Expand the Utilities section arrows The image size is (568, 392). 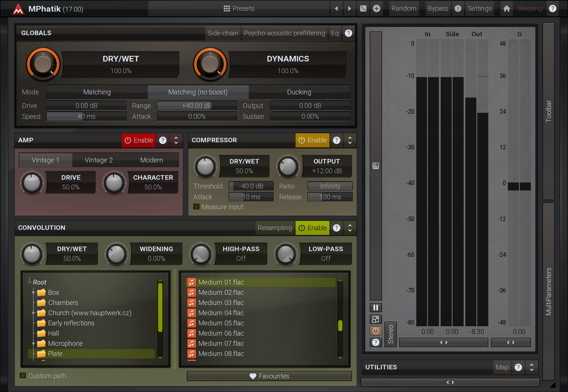(x=531, y=367)
